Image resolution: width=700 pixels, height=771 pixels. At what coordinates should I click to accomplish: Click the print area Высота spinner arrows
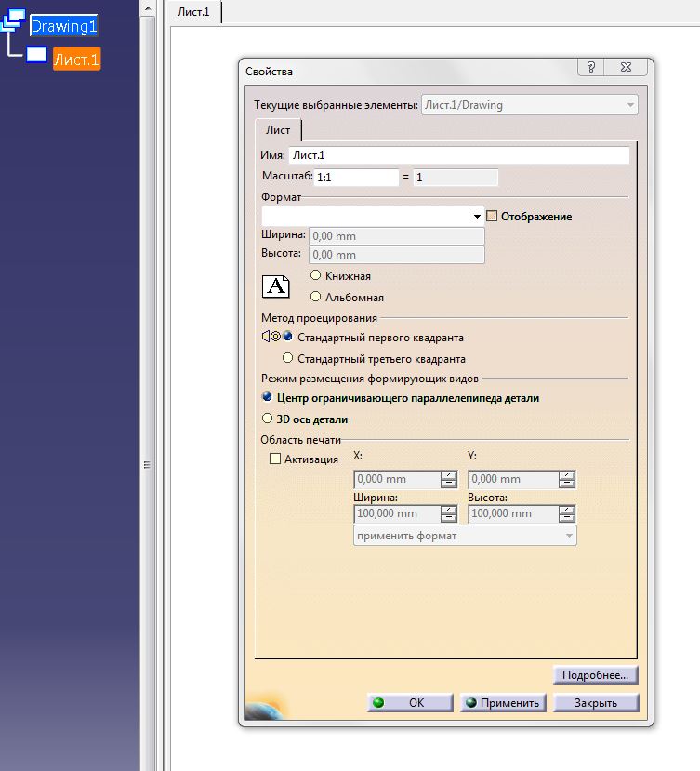click(567, 513)
